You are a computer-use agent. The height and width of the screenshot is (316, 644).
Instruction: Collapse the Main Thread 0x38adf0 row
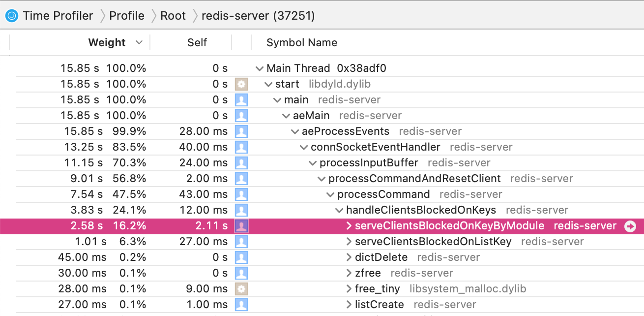260,68
